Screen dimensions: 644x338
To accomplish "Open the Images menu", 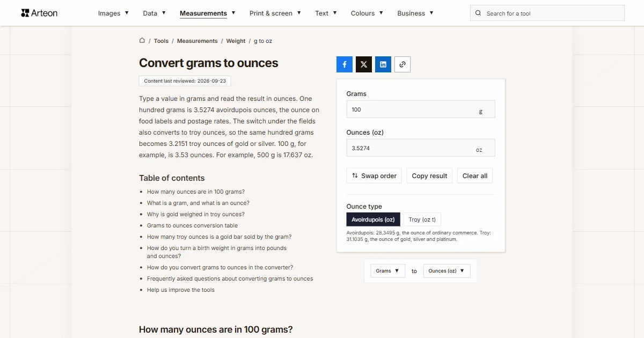I will (113, 13).
